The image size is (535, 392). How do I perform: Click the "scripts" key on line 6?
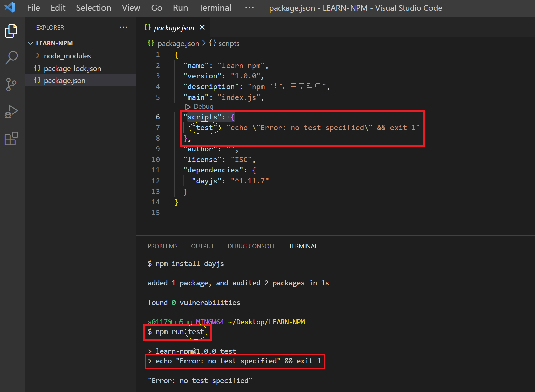[202, 117]
